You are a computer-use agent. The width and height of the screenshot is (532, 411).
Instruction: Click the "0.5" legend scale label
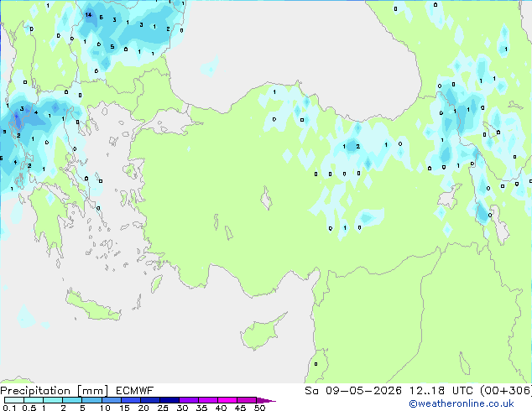tap(29, 408)
